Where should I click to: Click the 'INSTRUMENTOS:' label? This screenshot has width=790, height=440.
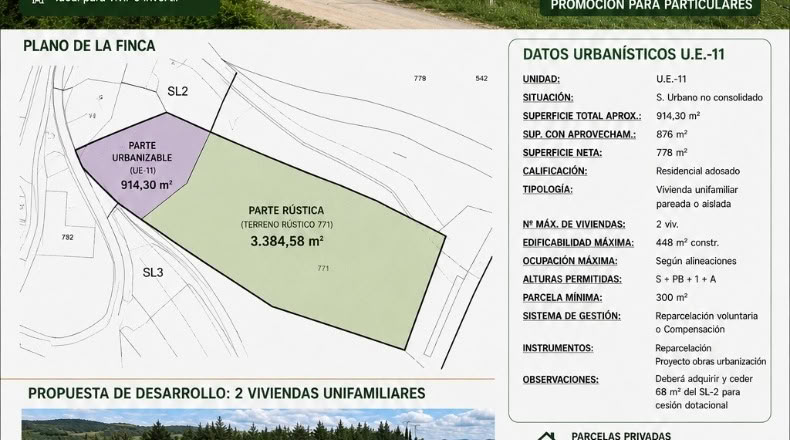558,348
